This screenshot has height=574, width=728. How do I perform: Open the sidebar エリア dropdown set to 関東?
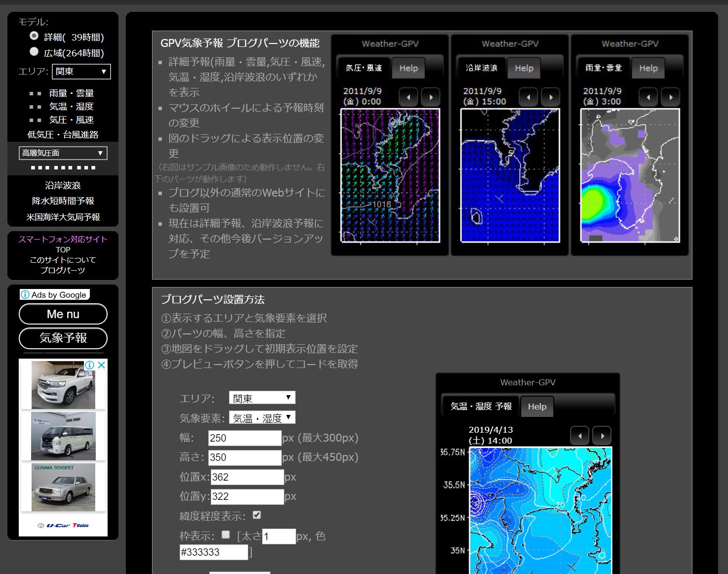point(81,72)
